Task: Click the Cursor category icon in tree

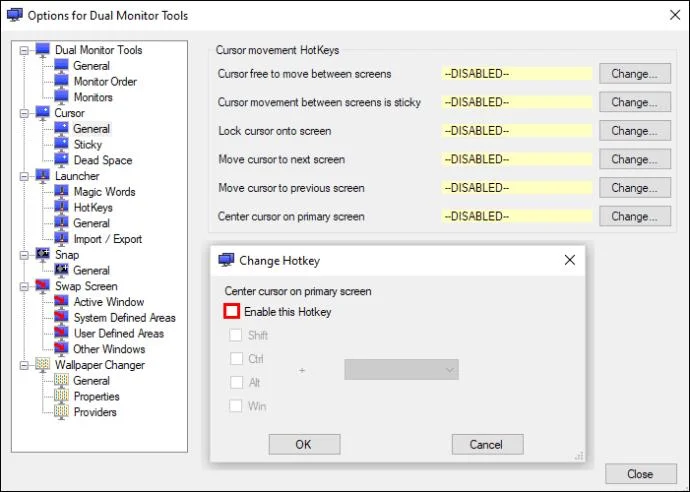Action: tap(43, 113)
